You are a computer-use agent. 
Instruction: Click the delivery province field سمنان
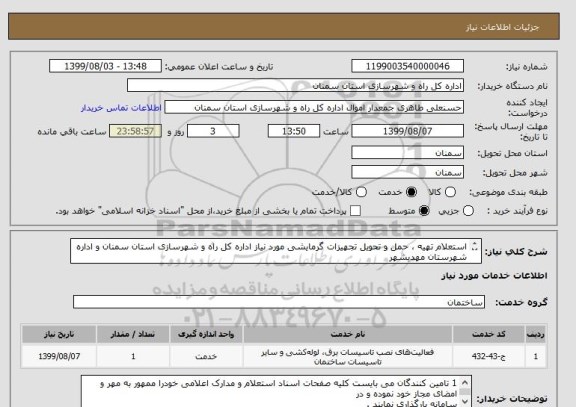pos(407,153)
